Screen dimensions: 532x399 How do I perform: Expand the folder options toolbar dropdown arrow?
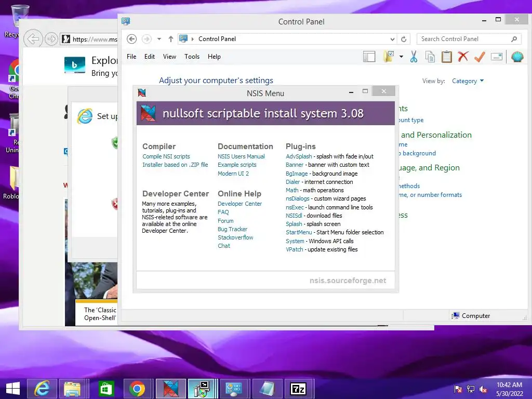(x=401, y=57)
